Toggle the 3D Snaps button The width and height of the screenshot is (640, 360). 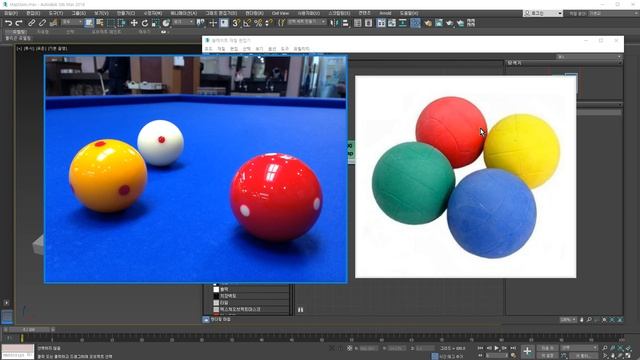pos(236,23)
